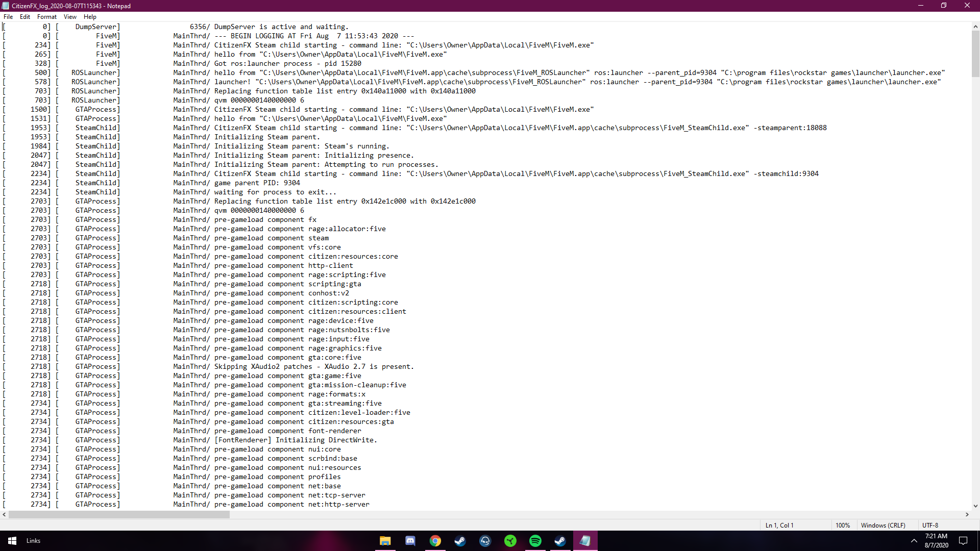Viewport: 980px width, 551px height.
Task: Show hidden system tray icons
Action: tap(914, 541)
